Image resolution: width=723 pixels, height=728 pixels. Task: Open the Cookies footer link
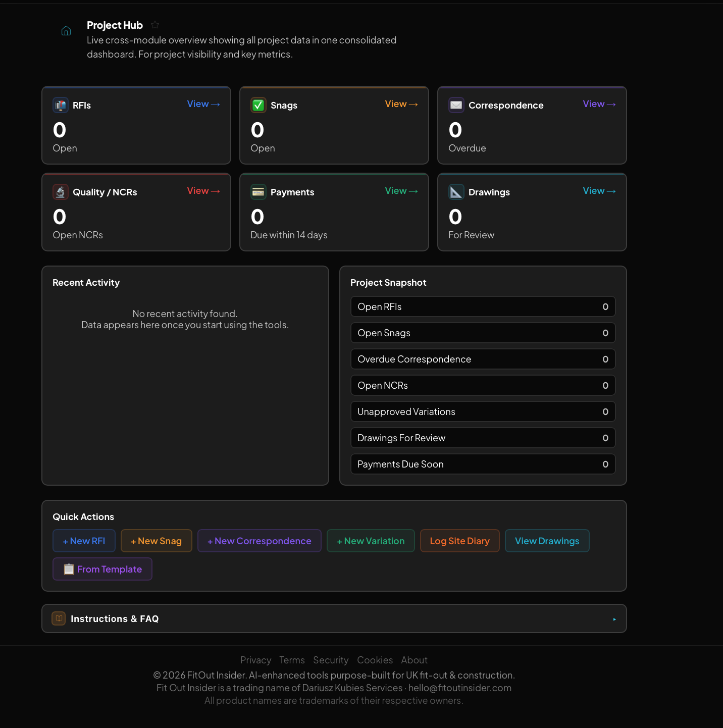(x=375, y=660)
